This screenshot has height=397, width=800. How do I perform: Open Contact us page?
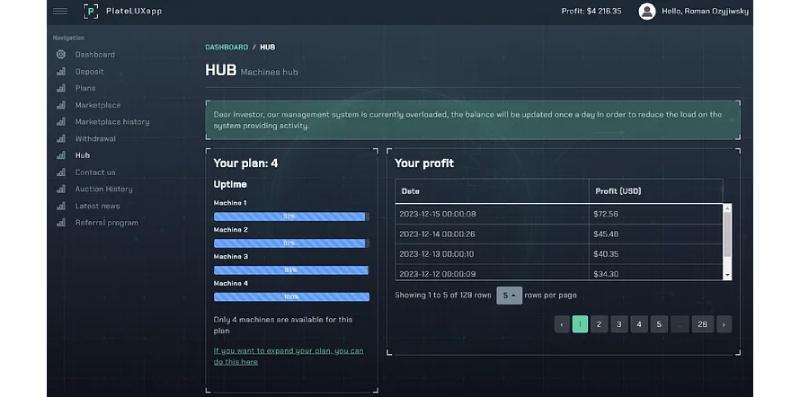[x=95, y=172]
